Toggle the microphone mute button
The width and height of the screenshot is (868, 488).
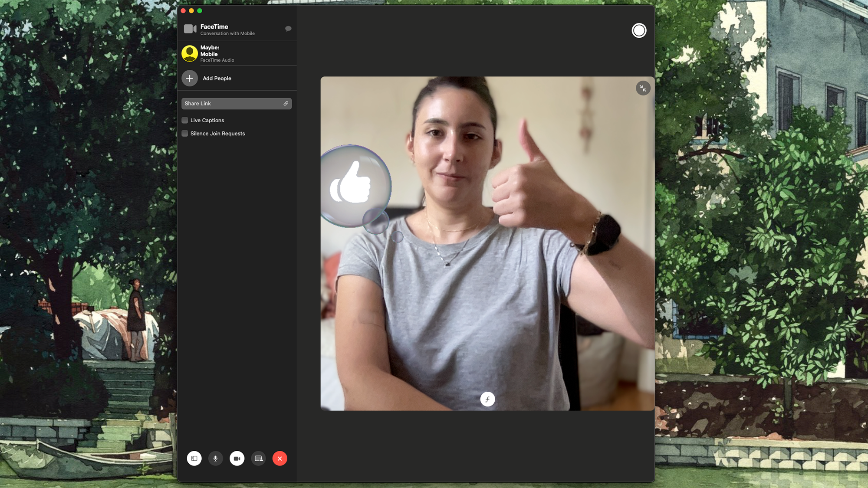(215, 458)
